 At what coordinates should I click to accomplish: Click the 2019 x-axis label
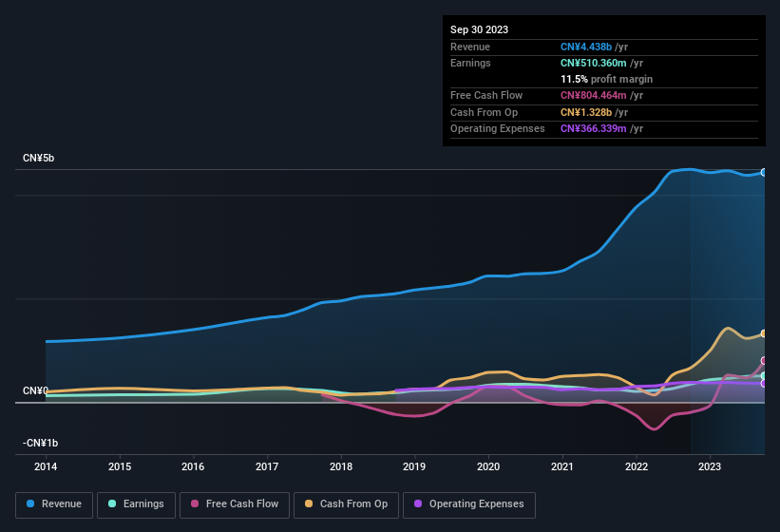[x=414, y=466]
